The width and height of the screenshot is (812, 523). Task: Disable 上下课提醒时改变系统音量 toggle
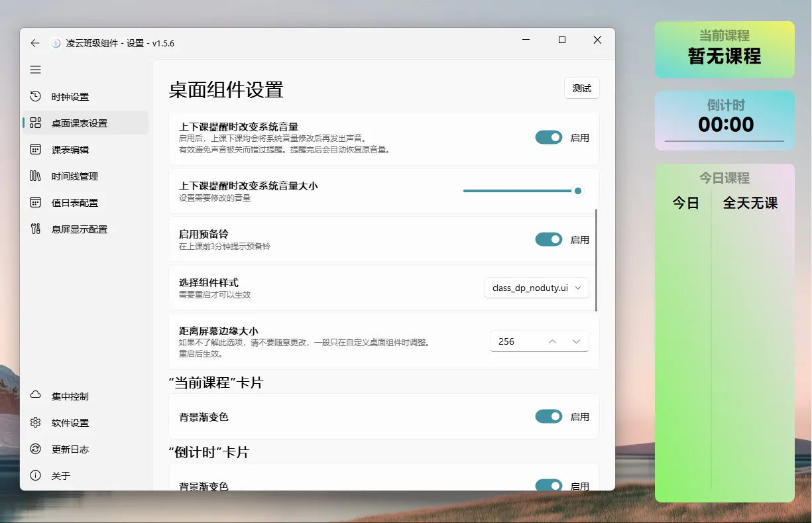pyautogui.click(x=549, y=138)
